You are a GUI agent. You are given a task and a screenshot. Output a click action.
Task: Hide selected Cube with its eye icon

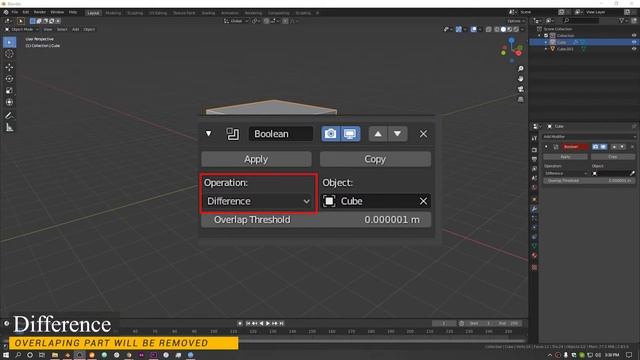click(634, 42)
